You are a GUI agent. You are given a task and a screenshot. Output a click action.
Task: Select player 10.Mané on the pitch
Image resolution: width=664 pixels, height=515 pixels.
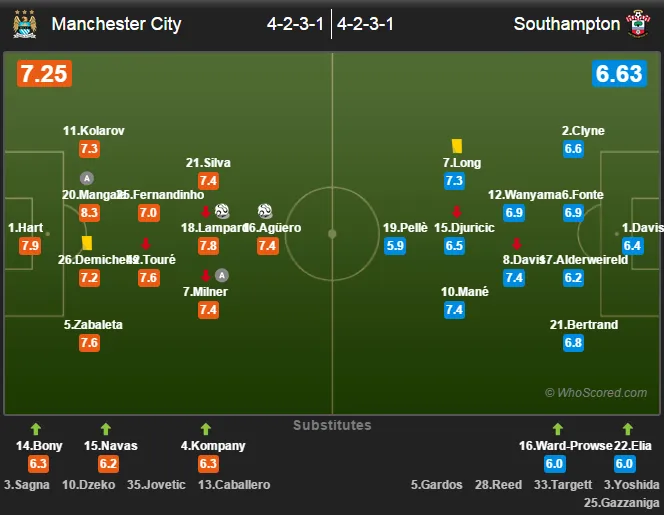point(465,291)
